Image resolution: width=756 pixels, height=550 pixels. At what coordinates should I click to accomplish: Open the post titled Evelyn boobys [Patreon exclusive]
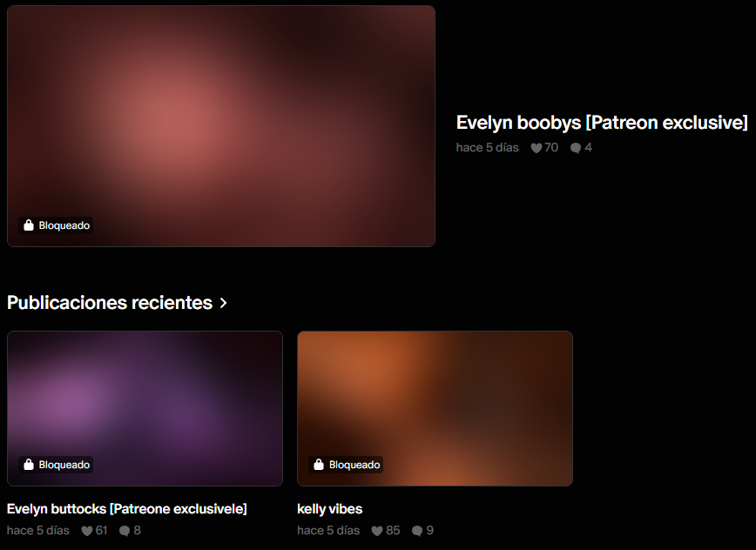[602, 123]
